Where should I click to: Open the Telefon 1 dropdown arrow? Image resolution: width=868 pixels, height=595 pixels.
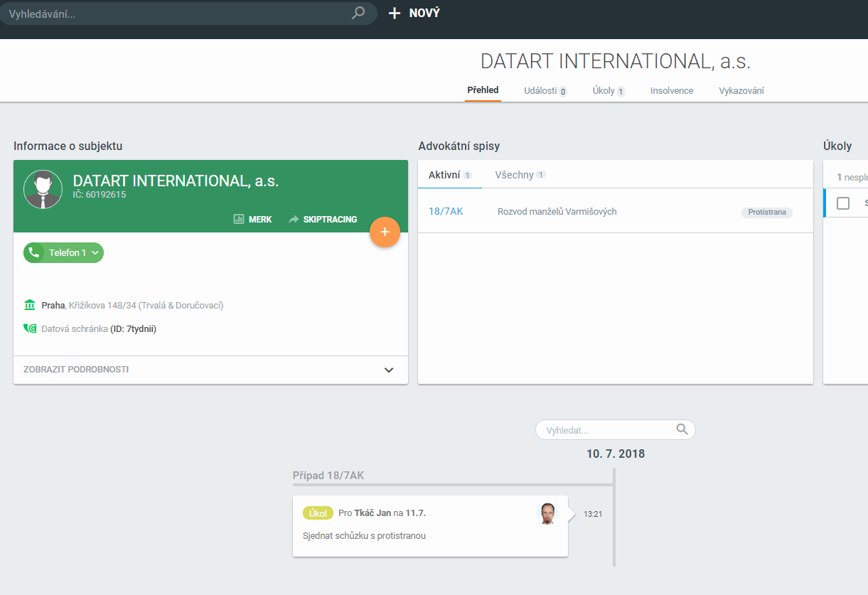[x=95, y=253]
